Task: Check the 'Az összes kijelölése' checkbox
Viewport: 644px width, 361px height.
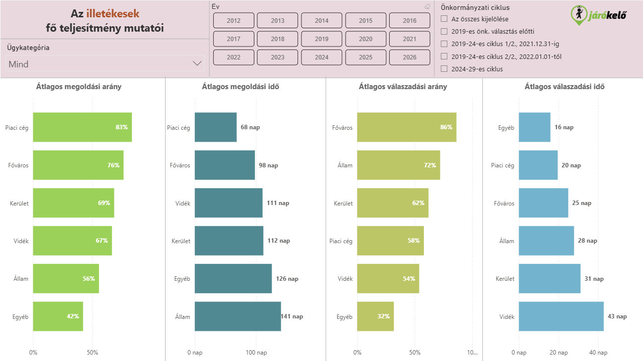Action: pos(444,19)
